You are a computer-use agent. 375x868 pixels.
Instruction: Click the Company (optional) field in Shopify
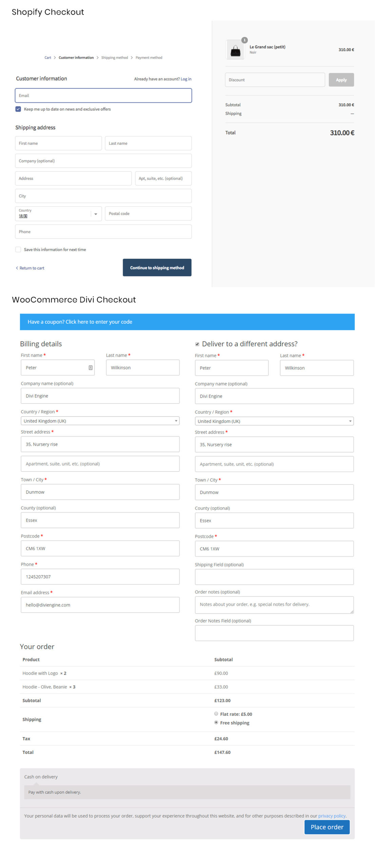pos(103,161)
